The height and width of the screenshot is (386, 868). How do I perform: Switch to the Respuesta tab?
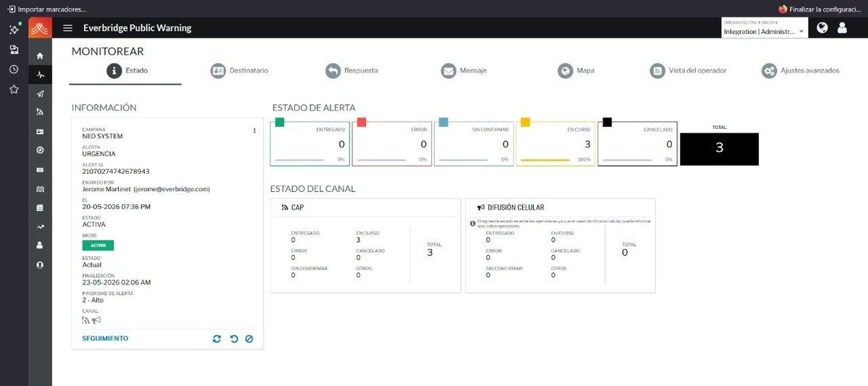click(x=352, y=70)
